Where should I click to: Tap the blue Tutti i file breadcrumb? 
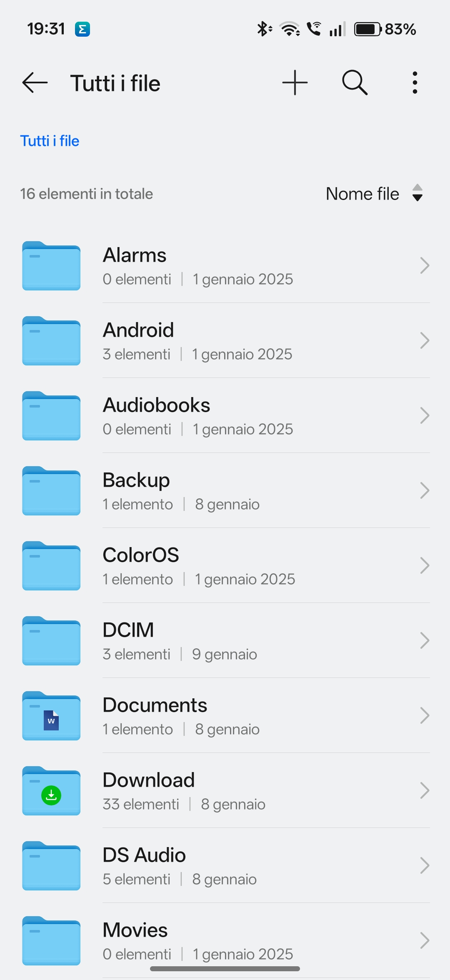click(x=50, y=141)
